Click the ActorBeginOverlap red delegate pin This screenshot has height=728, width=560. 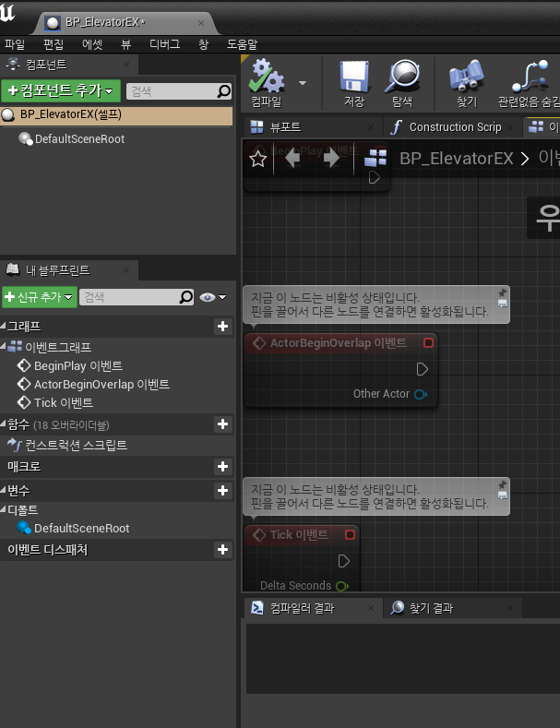428,343
